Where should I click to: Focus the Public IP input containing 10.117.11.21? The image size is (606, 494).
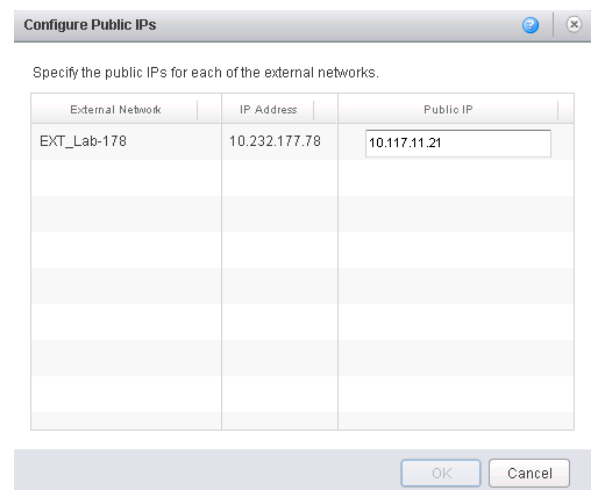coord(458,143)
